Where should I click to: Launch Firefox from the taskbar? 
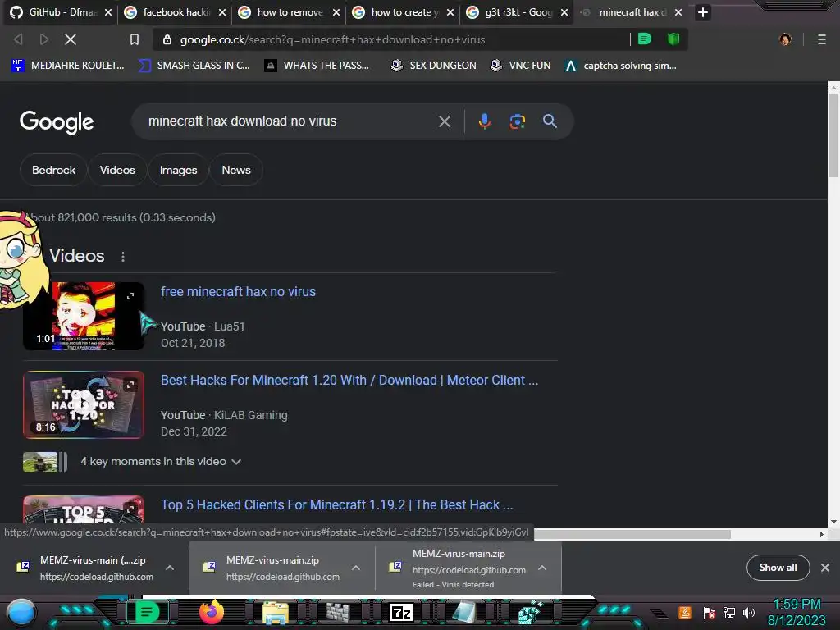(211, 612)
